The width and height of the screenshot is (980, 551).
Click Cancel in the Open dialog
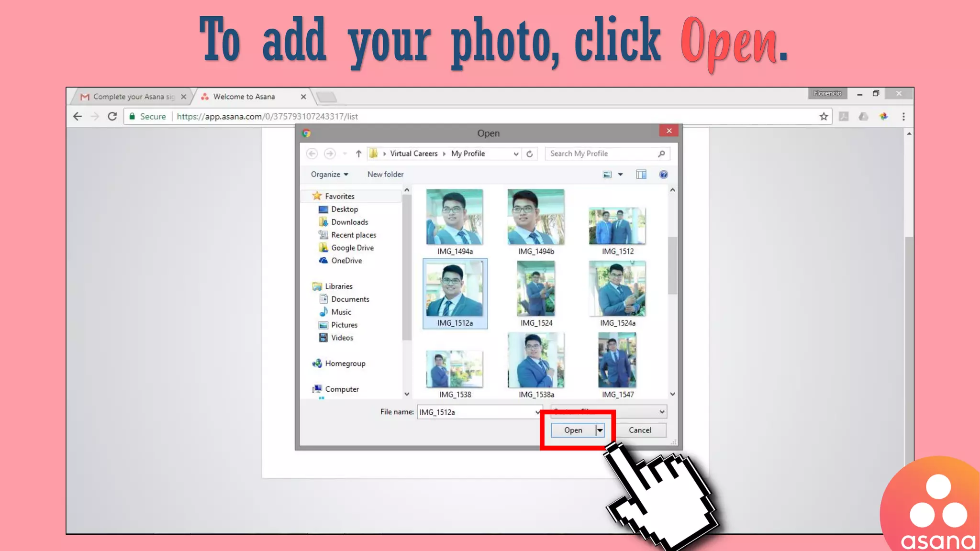[x=640, y=430]
